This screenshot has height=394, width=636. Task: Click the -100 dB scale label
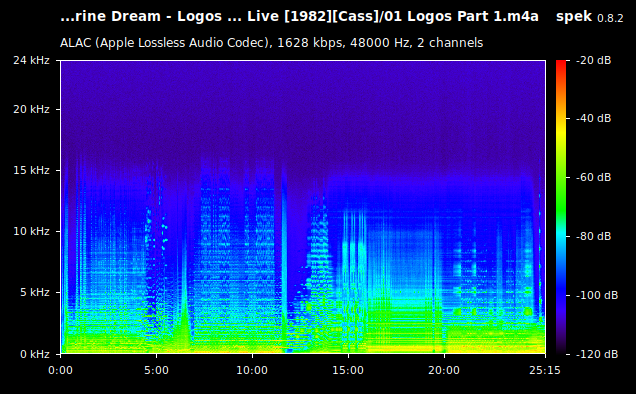[x=597, y=295]
